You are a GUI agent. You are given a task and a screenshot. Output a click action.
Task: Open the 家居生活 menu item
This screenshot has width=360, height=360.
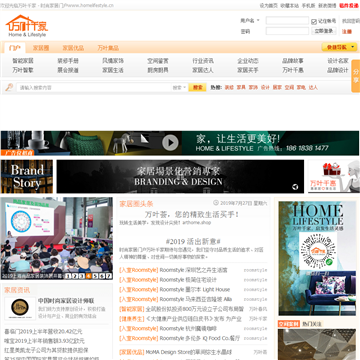(x=113, y=70)
